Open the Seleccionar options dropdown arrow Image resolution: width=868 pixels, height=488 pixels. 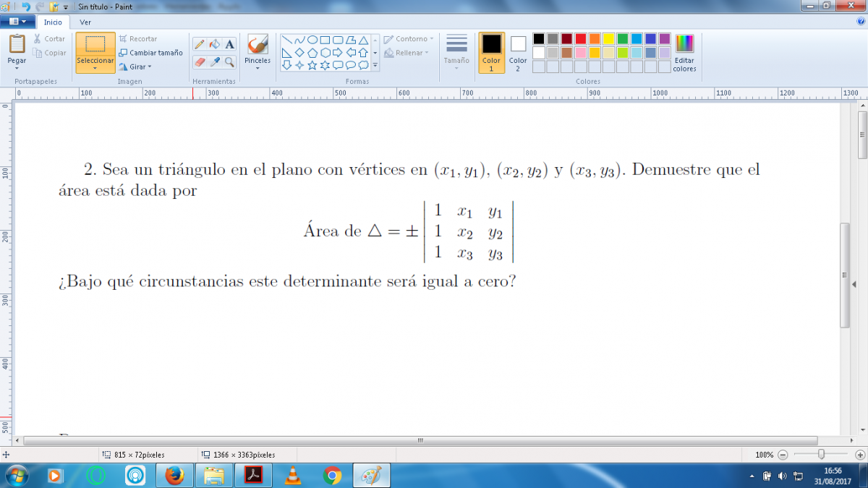(x=95, y=69)
